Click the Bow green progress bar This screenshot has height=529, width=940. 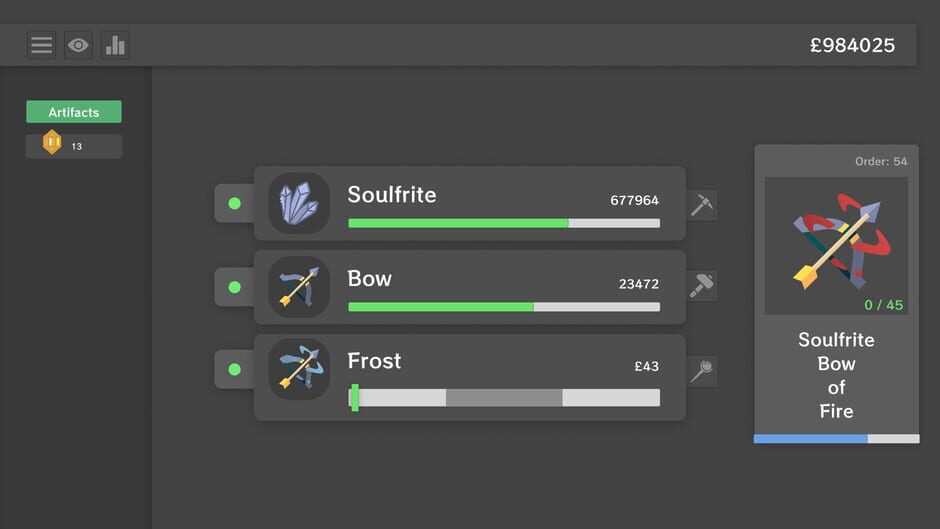click(503, 307)
